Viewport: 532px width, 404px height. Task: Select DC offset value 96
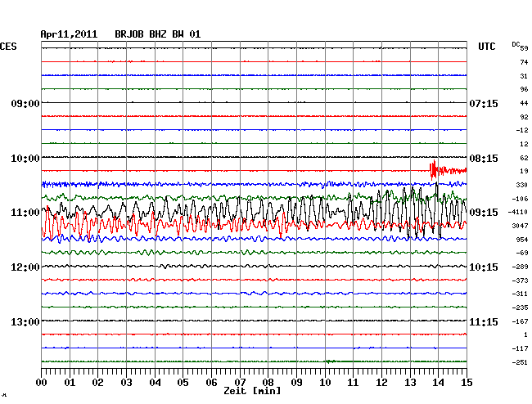(x=524, y=89)
